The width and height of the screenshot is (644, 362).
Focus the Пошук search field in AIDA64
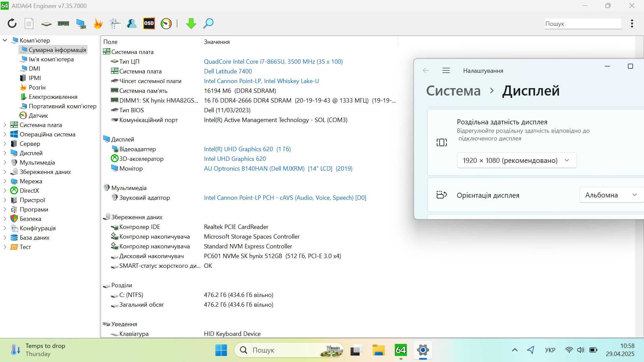(583, 24)
